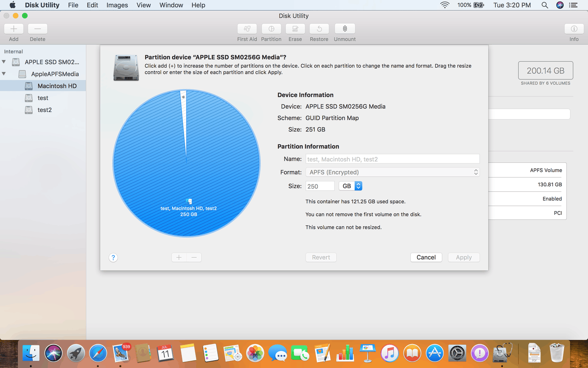Open Numbers from the Dock
Viewport: 588px width, 368px height.
coord(345,353)
